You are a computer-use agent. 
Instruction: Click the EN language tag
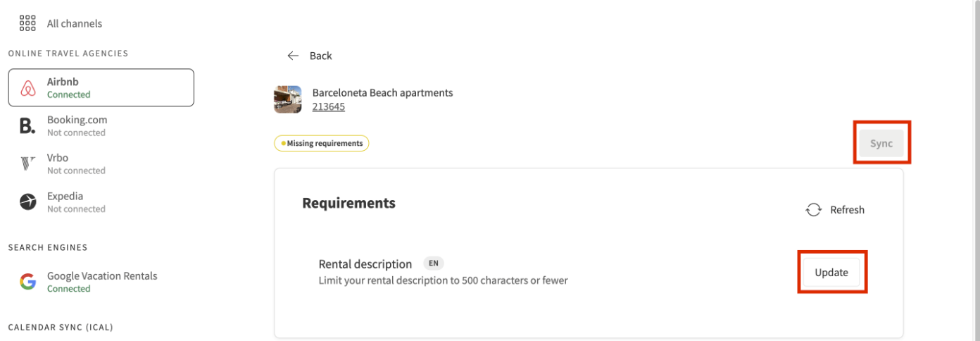[434, 263]
